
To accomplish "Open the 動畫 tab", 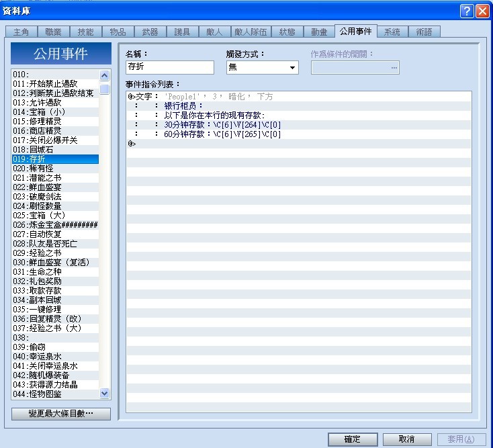I will point(319,32).
